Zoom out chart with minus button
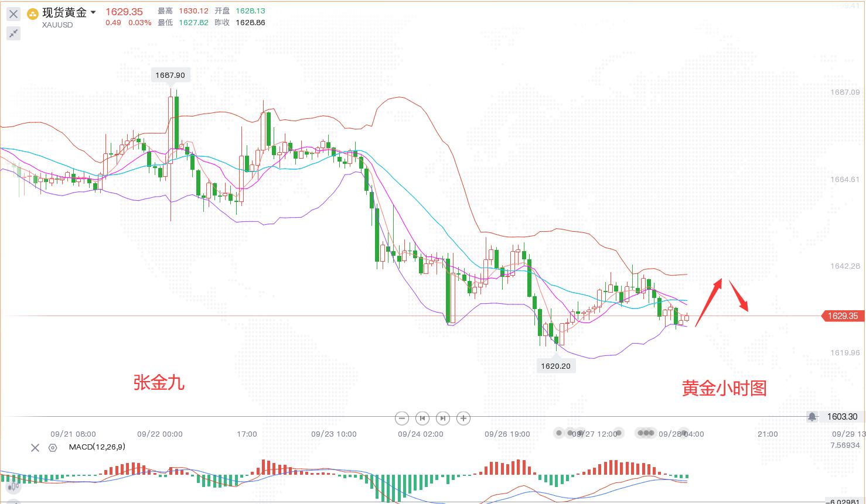This screenshot has height=504, width=866. pos(402,418)
